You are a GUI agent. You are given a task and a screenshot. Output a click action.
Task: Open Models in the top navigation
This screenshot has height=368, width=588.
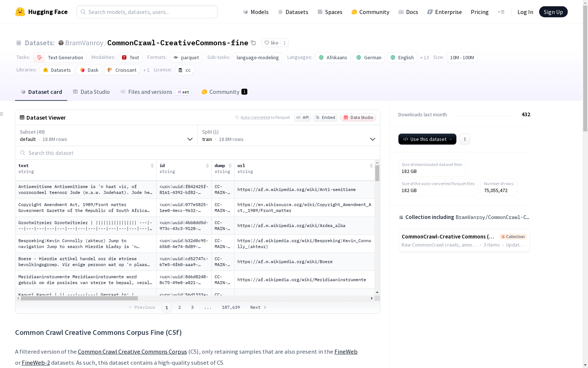(256, 12)
